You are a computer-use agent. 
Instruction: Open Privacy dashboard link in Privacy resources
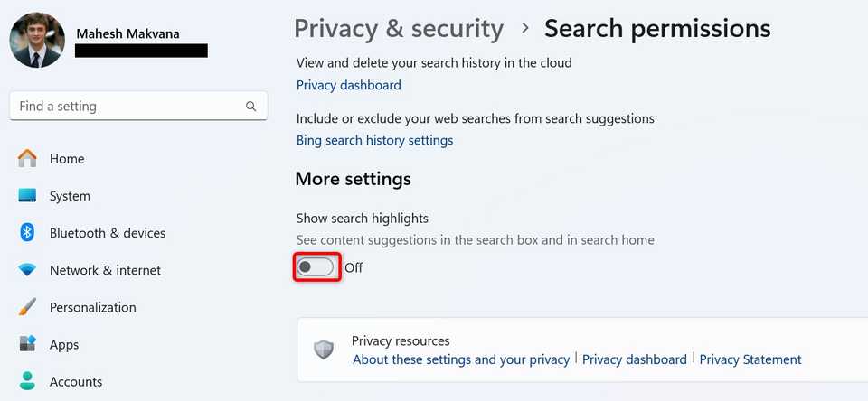click(x=635, y=359)
